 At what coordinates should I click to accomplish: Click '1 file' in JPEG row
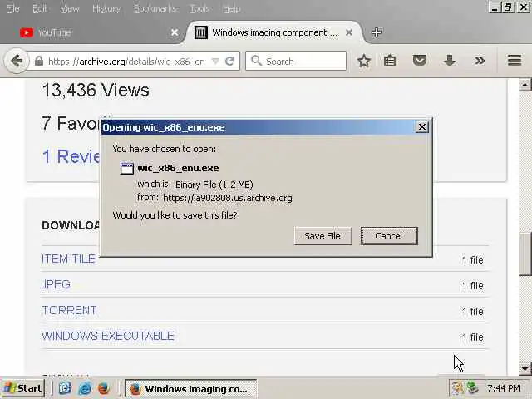[473, 285]
